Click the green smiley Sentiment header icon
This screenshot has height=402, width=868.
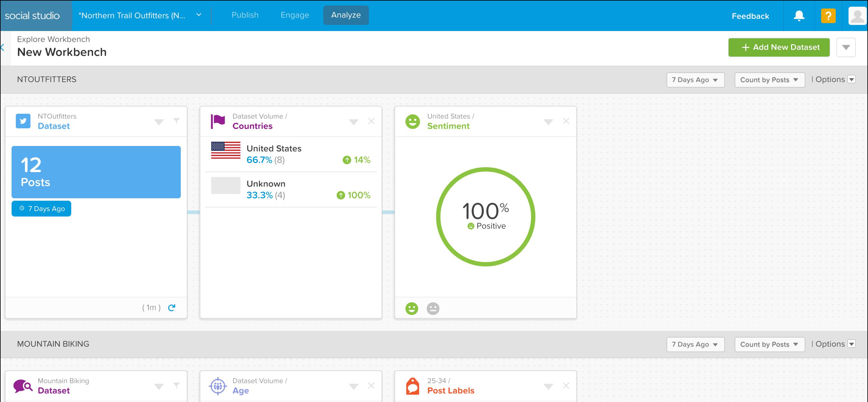coord(412,121)
